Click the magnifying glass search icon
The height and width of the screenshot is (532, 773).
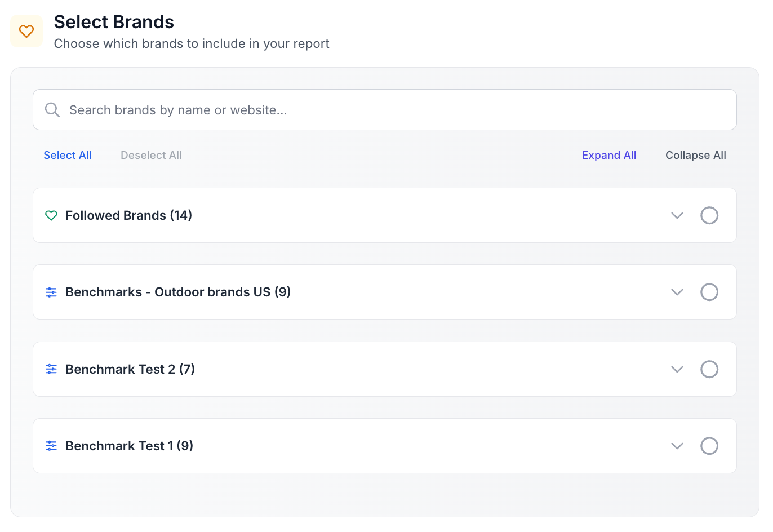[x=52, y=110]
